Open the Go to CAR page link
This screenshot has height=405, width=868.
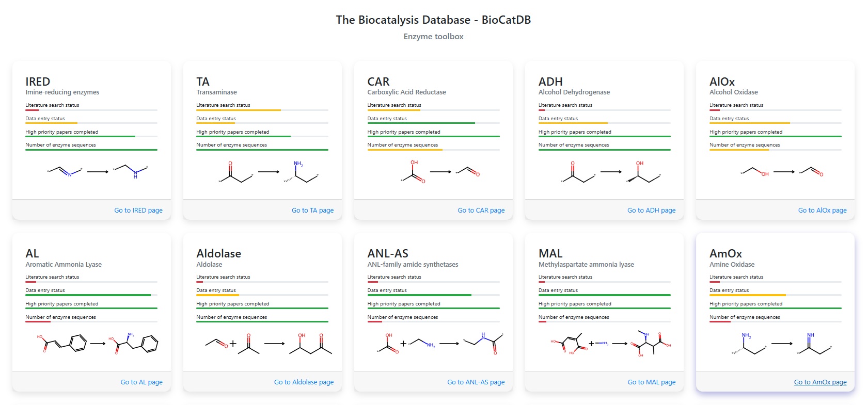click(481, 210)
